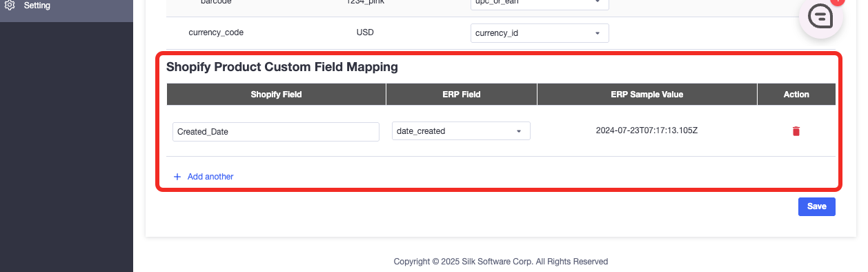
Task: Click the plus icon beside Add another
Action: pos(177,177)
